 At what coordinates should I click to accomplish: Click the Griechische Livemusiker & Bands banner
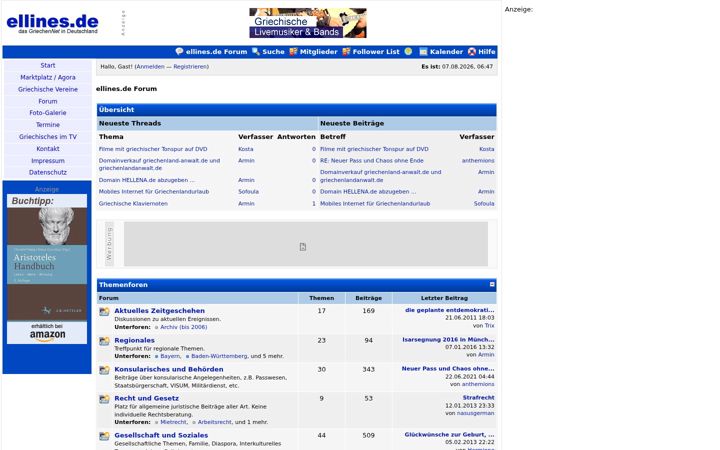coord(308,23)
